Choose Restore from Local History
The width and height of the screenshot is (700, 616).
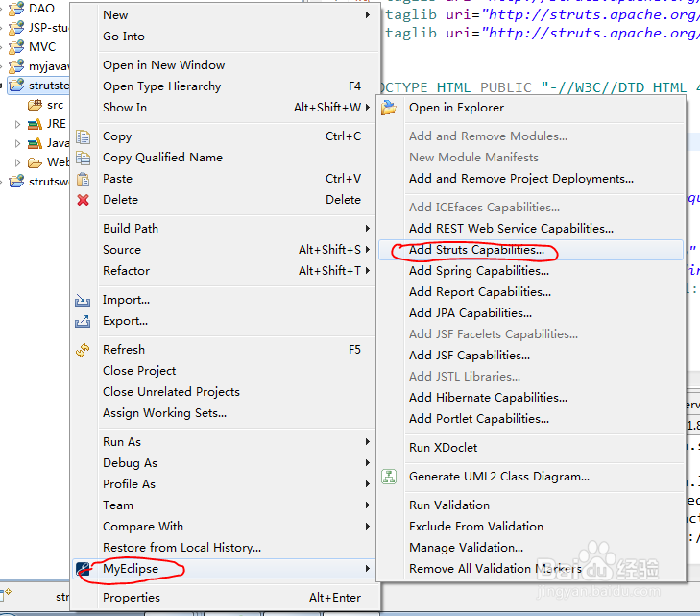pyautogui.click(x=225, y=548)
